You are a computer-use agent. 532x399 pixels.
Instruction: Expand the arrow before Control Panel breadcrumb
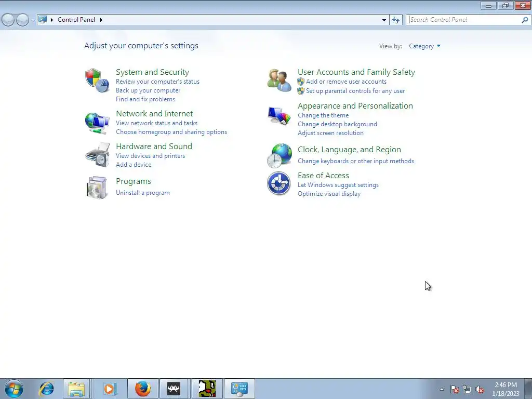[x=52, y=20]
